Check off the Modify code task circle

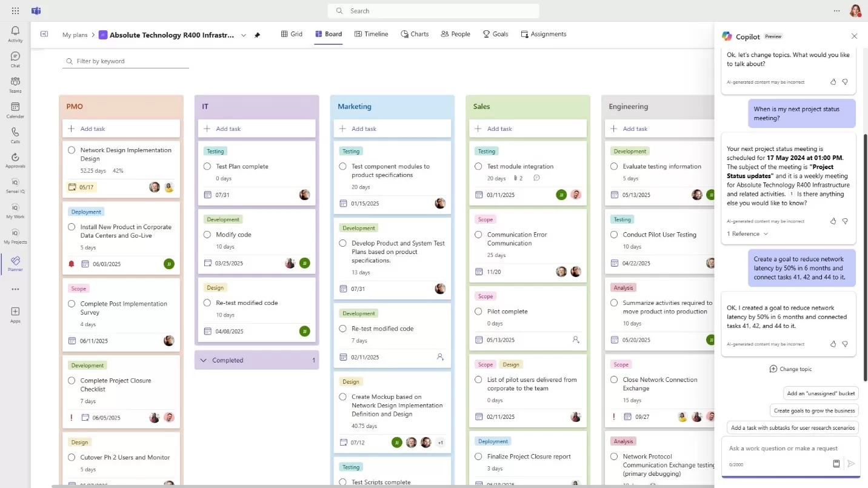coord(207,234)
